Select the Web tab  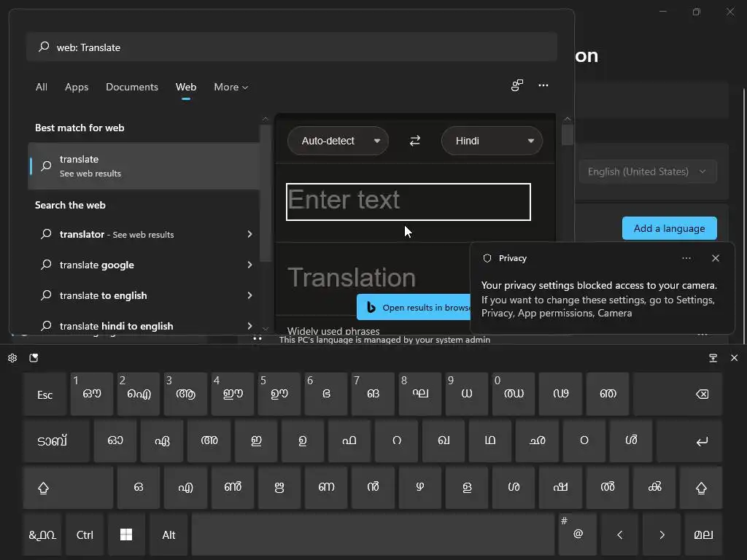[x=186, y=87]
